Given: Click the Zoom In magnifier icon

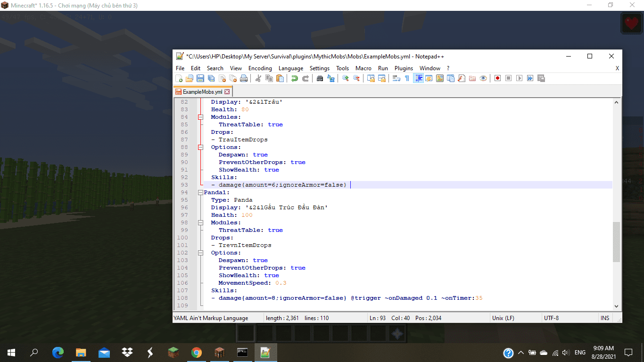Looking at the screenshot, I should tap(346, 78).
